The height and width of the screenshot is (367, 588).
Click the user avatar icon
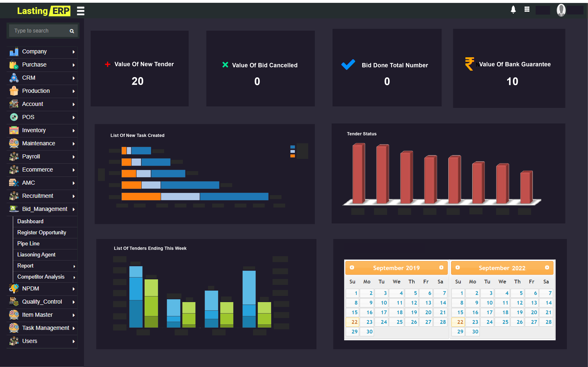[x=561, y=10]
